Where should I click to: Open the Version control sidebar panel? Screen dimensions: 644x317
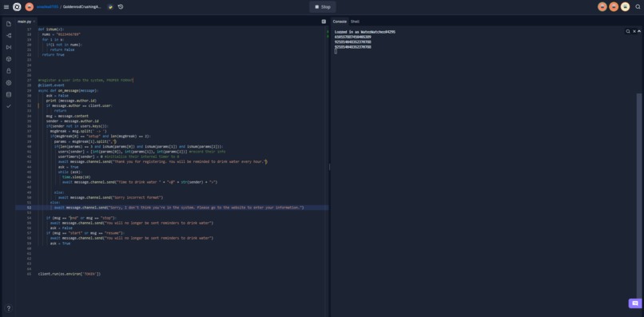pyautogui.click(x=9, y=36)
